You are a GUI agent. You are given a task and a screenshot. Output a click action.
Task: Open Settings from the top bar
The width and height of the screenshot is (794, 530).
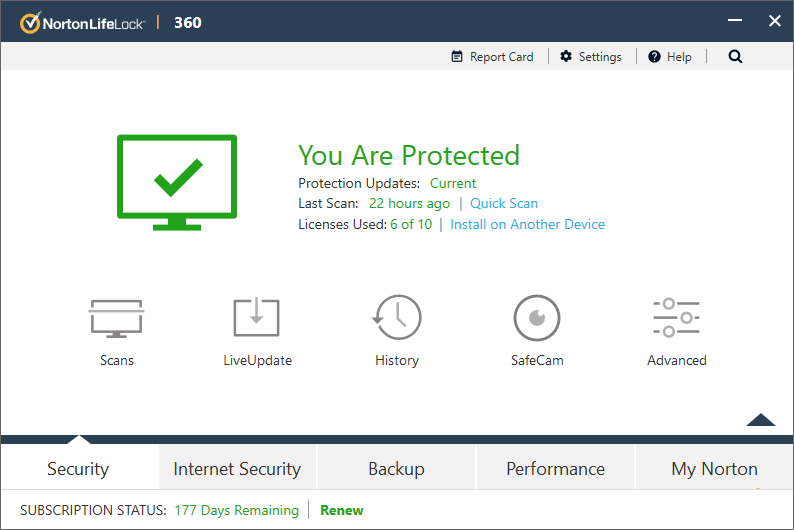click(x=590, y=57)
